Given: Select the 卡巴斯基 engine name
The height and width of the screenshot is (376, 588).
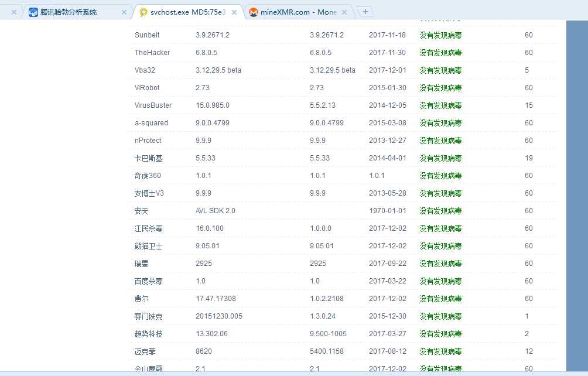Looking at the screenshot, I should pos(149,158).
